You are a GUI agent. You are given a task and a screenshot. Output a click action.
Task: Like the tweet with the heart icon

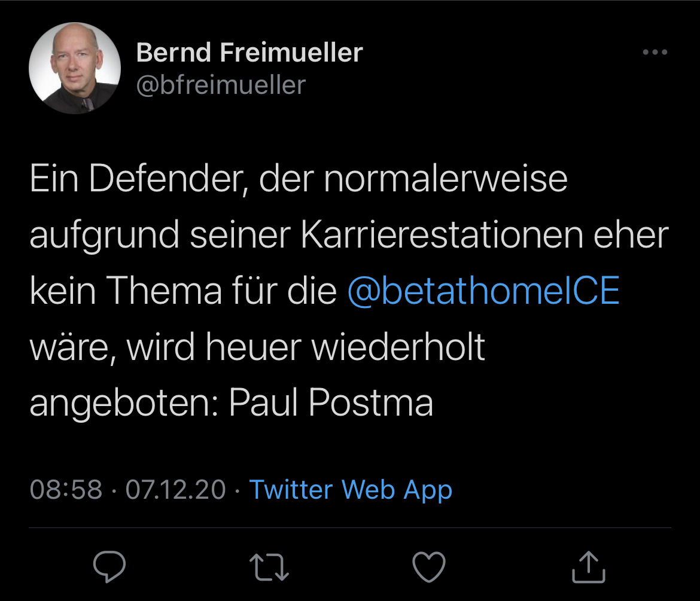[429, 566]
